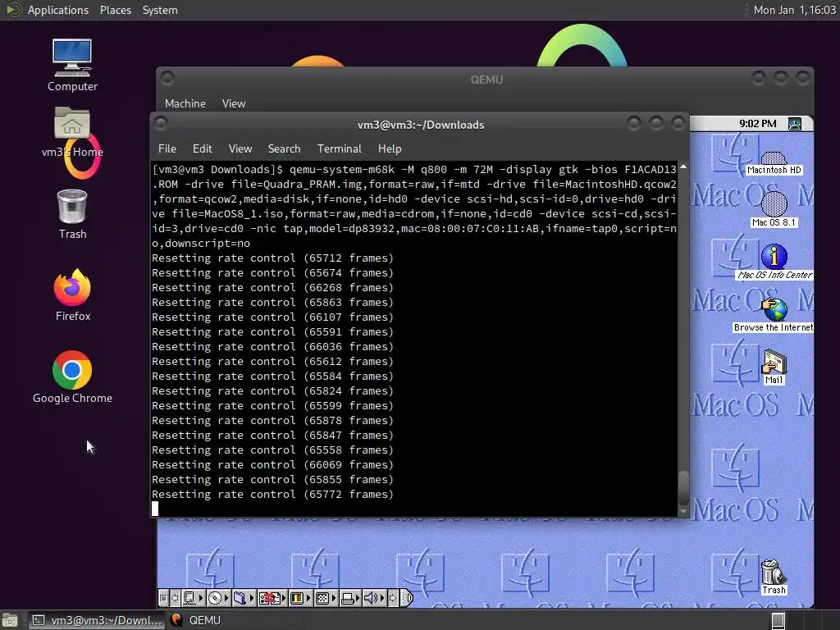Click the Control Strip close box
This screenshot has width=840, height=630.
[x=163, y=598]
